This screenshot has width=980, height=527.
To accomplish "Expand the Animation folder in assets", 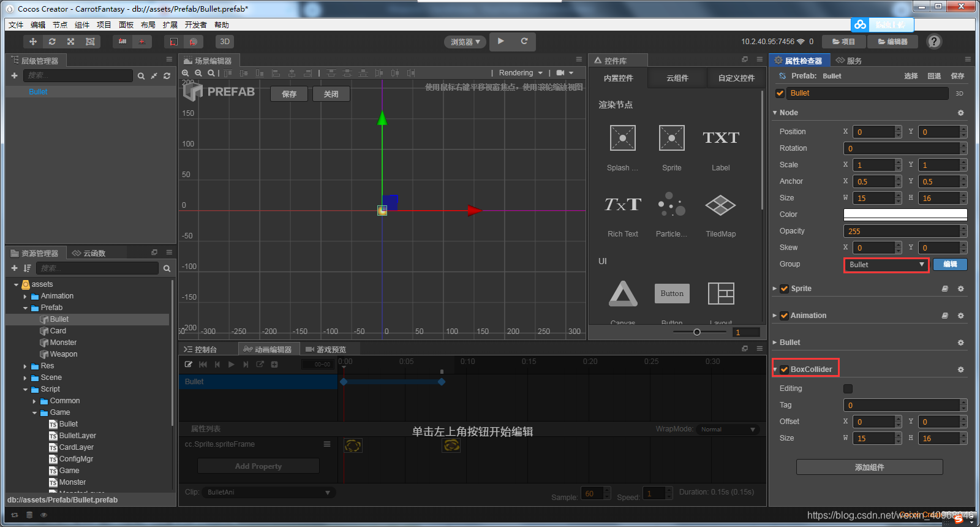I will click(x=25, y=296).
